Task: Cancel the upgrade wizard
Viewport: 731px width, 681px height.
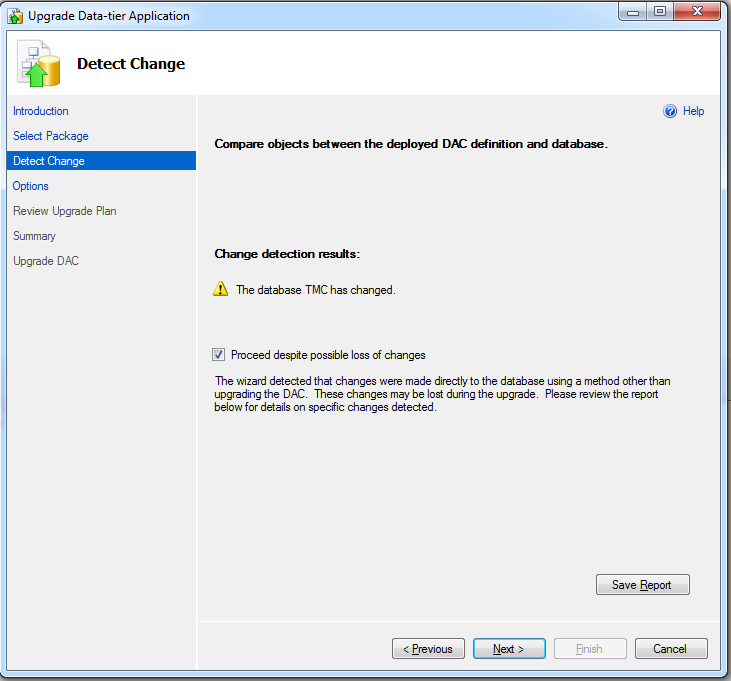Action: pyautogui.click(x=671, y=648)
